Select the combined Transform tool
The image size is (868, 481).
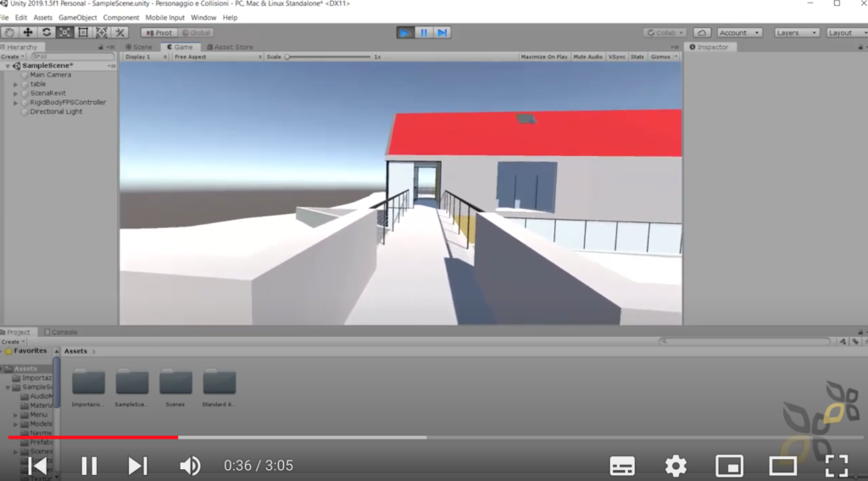click(102, 33)
